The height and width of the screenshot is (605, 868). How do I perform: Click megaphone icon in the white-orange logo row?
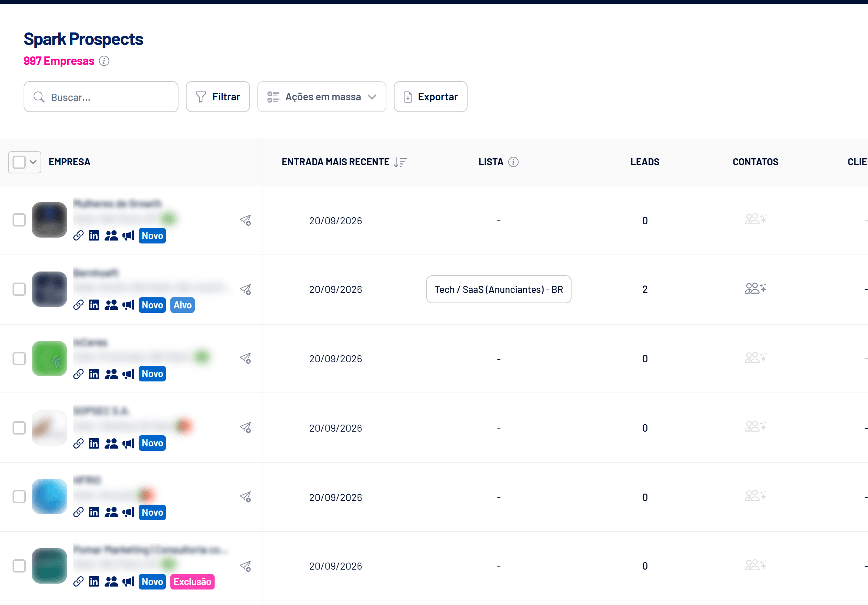click(129, 443)
